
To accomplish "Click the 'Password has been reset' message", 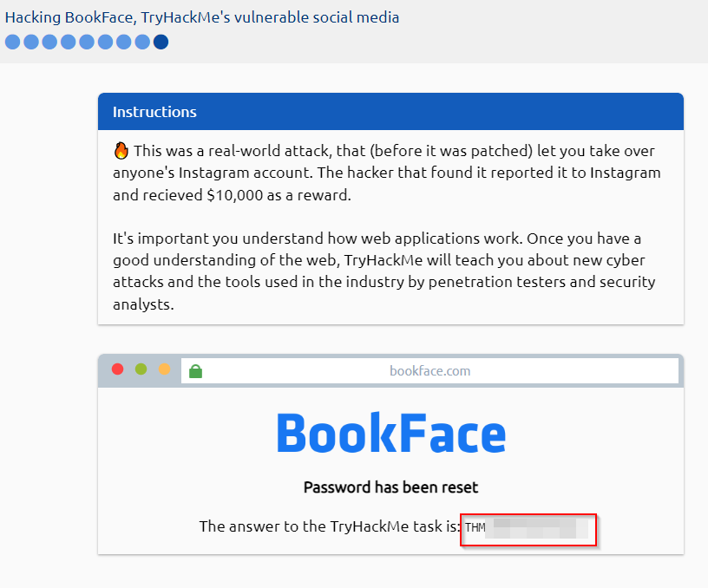I will (x=390, y=487).
